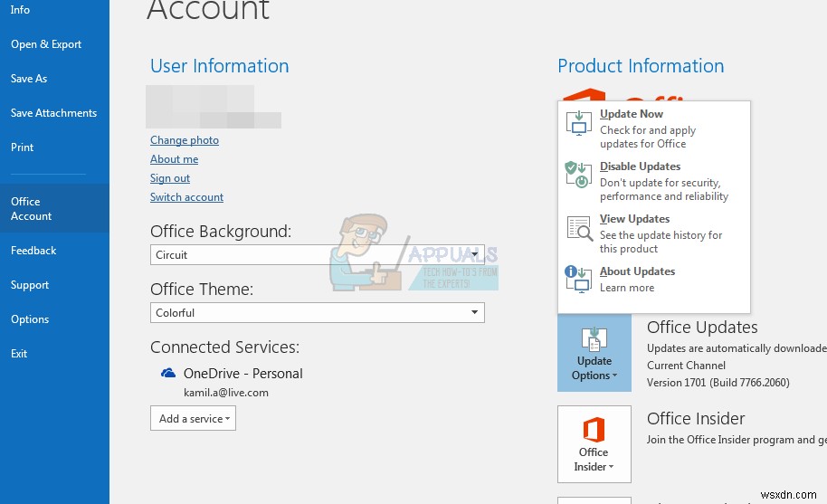This screenshot has height=504, width=827.
Task: Go to Info in the sidebar
Action: [54, 10]
